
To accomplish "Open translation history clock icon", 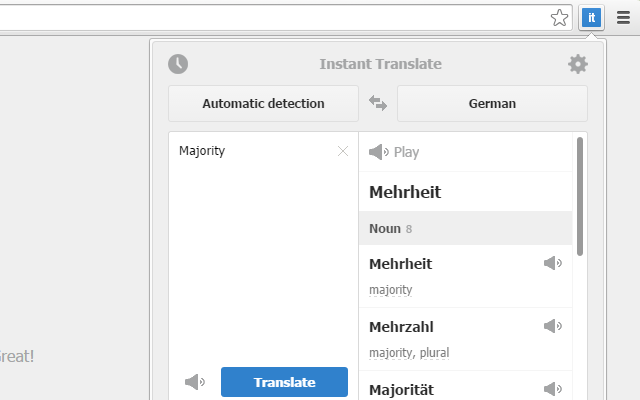I will (x=178, y=64).
